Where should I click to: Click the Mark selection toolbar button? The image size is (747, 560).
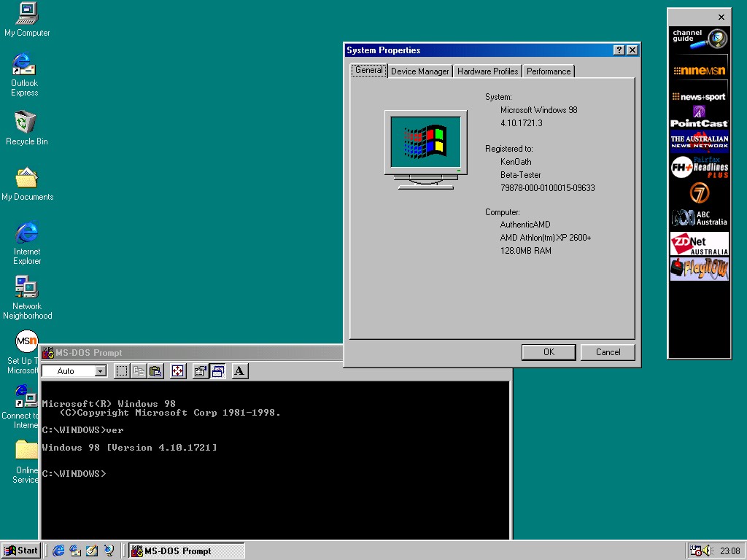coord(122,371)
